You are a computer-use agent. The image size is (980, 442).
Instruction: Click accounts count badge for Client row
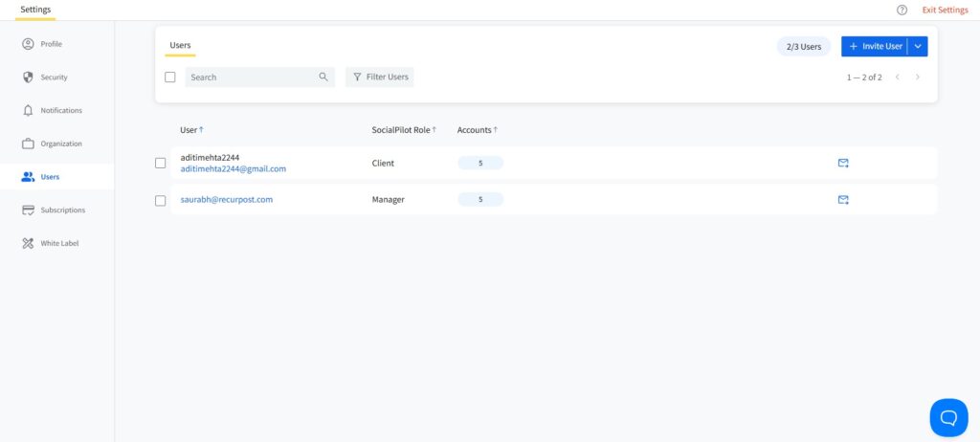point(480,164)
